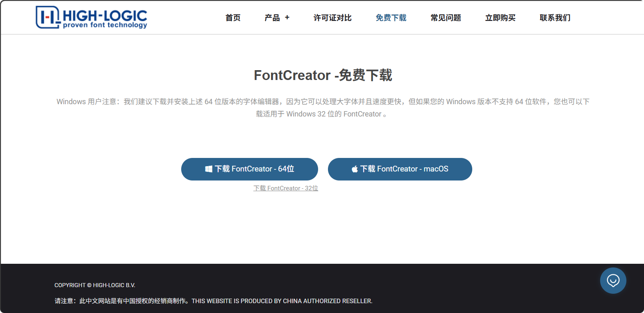
Task: Open the 产品 menu item
Action: coord(272,18)
